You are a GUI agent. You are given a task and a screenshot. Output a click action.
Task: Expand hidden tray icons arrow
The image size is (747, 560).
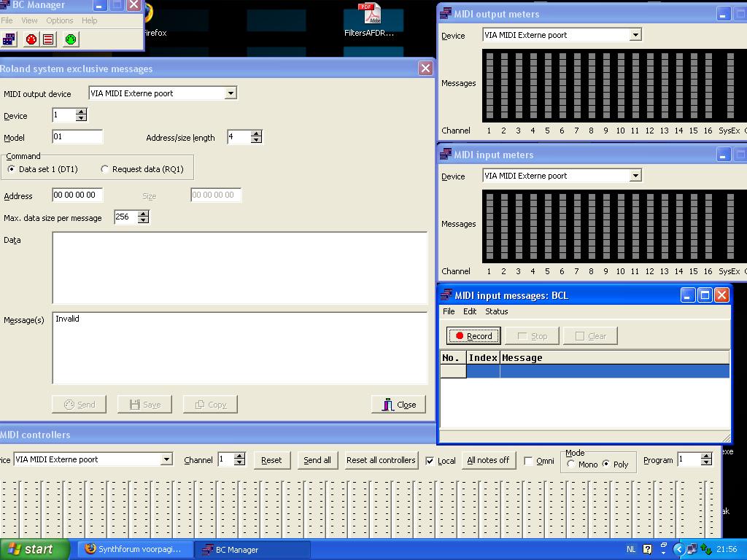(678, 549)
